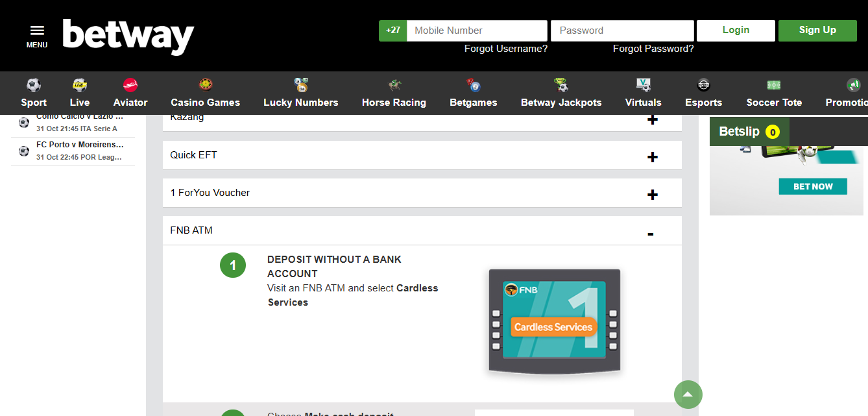Click the Virtuals TV icon
The height and width of the screenshot is (416, 868).
point(643,84)
